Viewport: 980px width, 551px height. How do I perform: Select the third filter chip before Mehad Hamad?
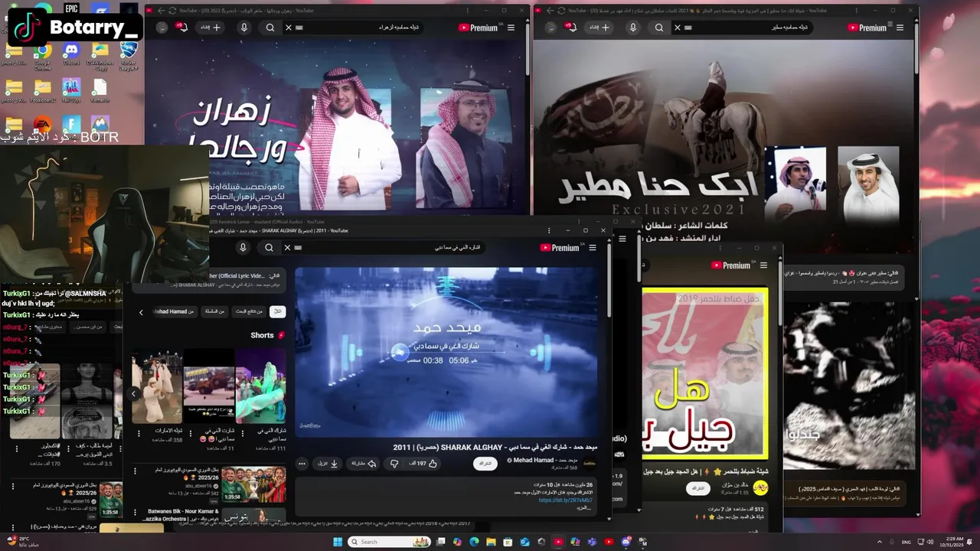[x=215, y=311]
